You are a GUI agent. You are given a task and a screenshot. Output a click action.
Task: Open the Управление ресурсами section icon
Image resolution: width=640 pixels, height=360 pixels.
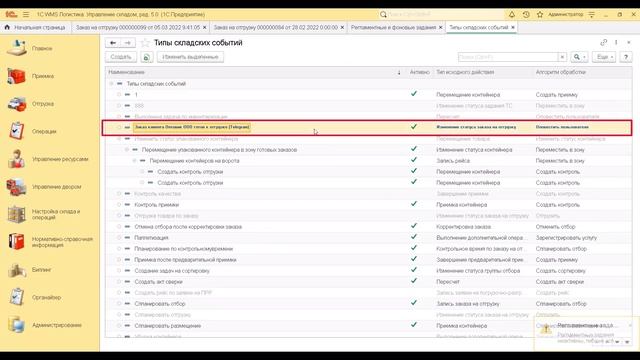tap(17, 159)
